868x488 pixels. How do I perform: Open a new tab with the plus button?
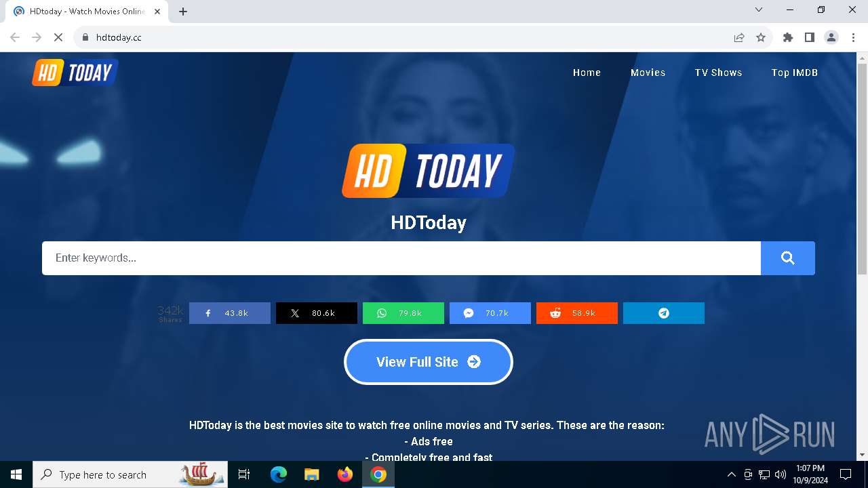click(x=183, y=12)
